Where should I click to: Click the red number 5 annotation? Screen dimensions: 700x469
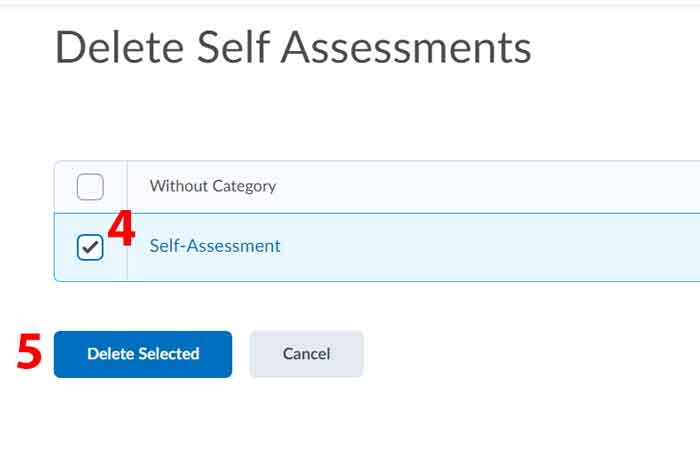point(30,353)
